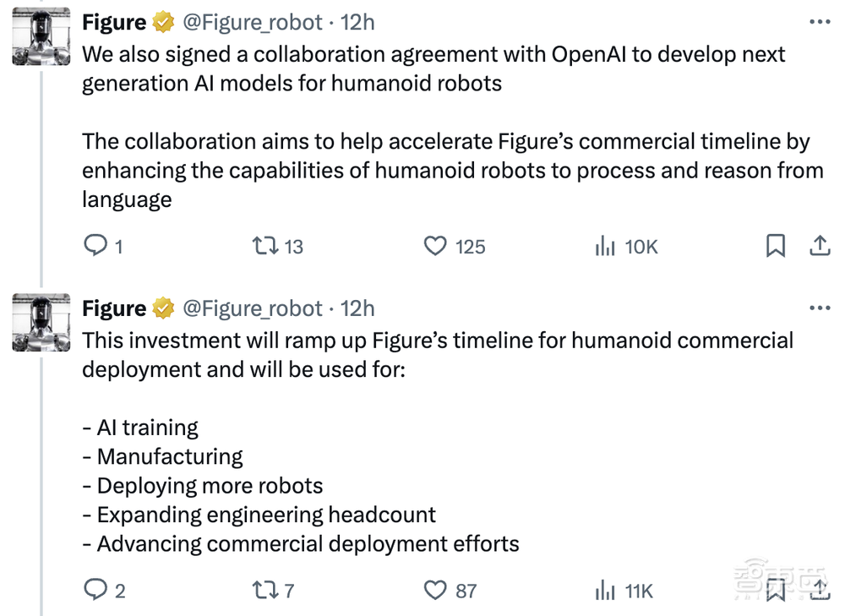Bookmark the OpenAI collaboration tweet

coord(777,246)
